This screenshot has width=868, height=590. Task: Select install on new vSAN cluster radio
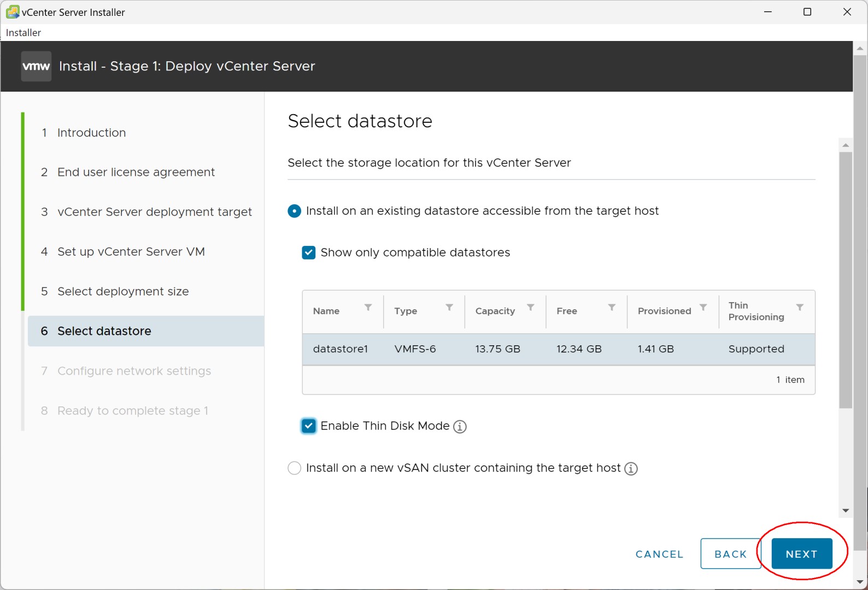click(294, 468)
